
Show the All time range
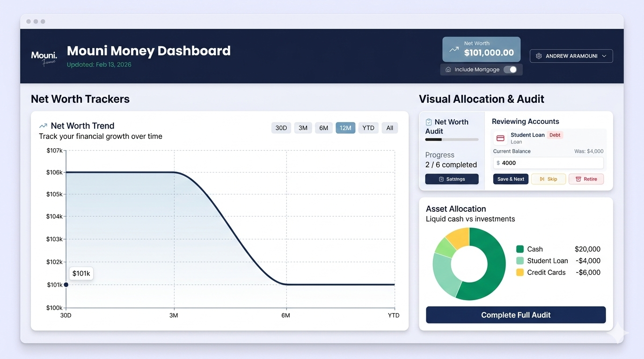tap(390, 128)
